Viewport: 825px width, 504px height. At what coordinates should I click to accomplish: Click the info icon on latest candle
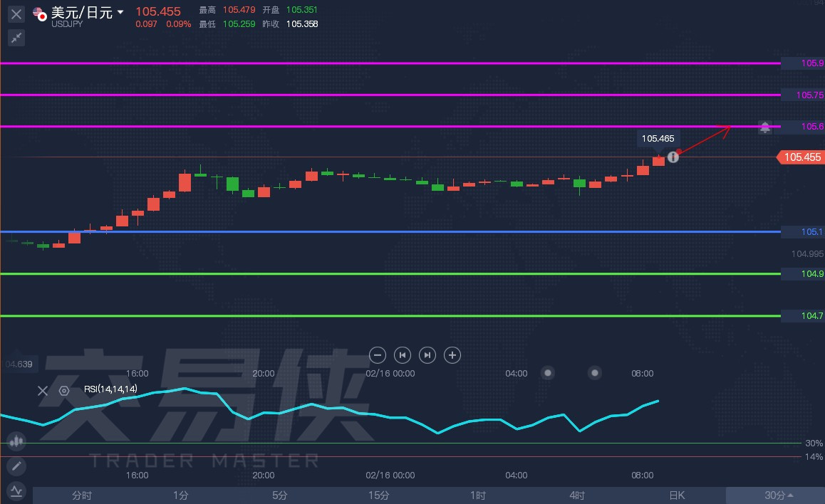pos(673,157)
